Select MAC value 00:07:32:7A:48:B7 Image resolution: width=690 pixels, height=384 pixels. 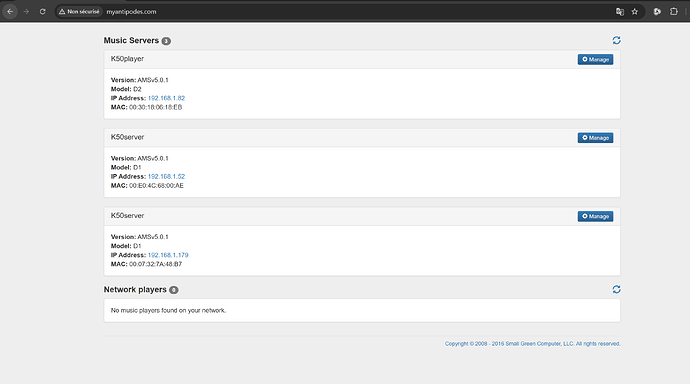(155, 264)
